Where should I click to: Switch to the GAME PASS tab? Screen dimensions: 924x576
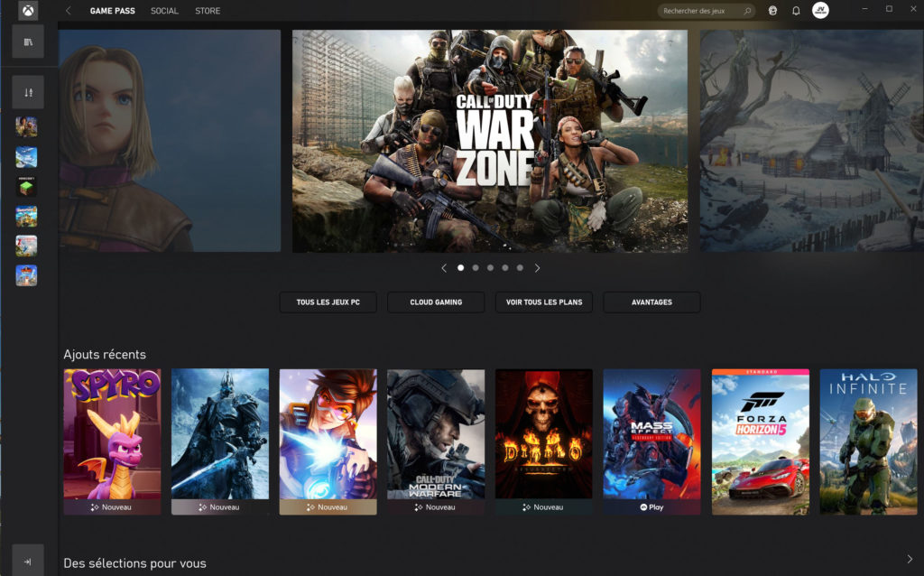[113, 11]
